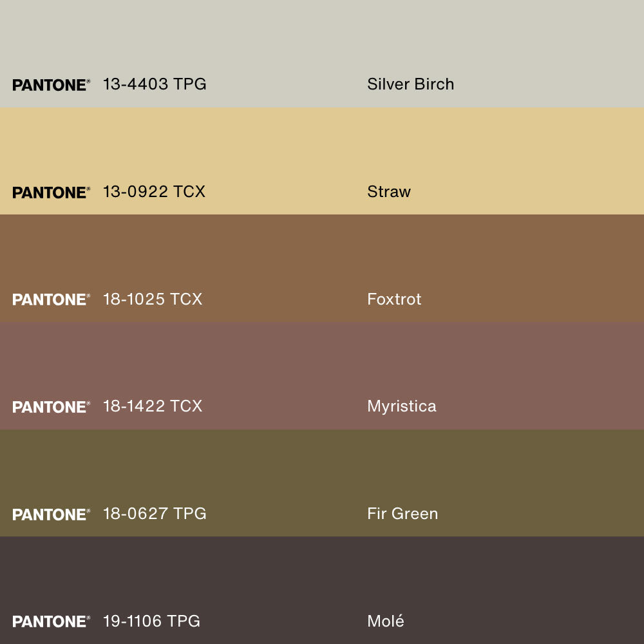Select the color code 13-0922 TCX
The image size is (644, 644).
click(x=154, y=191)
